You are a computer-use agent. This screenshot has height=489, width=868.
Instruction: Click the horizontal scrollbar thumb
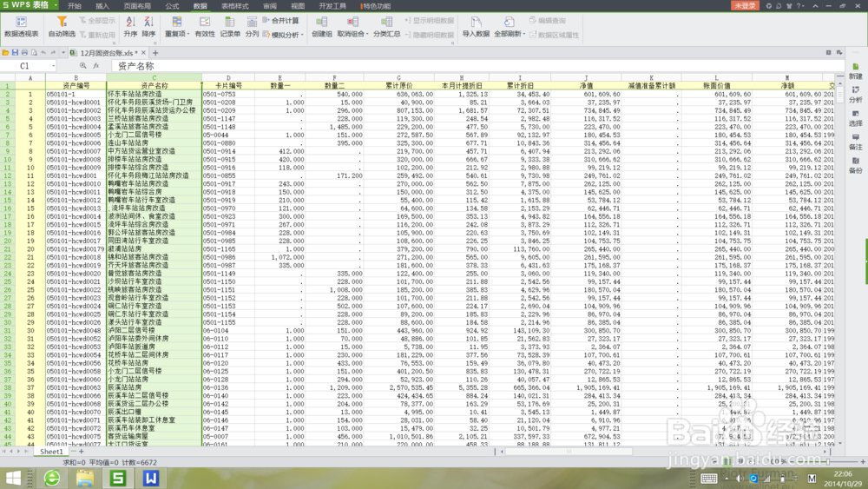pyautogui.click(x=569, y=452)
